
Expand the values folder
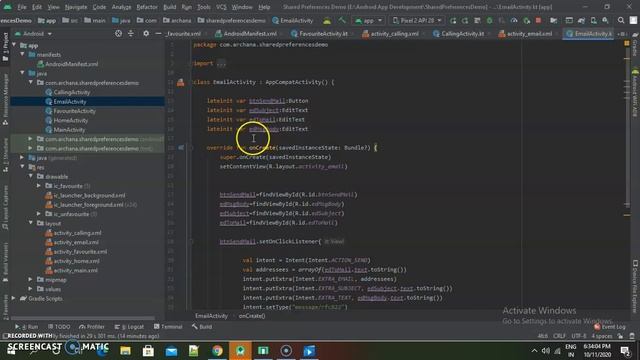coord(31,289)
